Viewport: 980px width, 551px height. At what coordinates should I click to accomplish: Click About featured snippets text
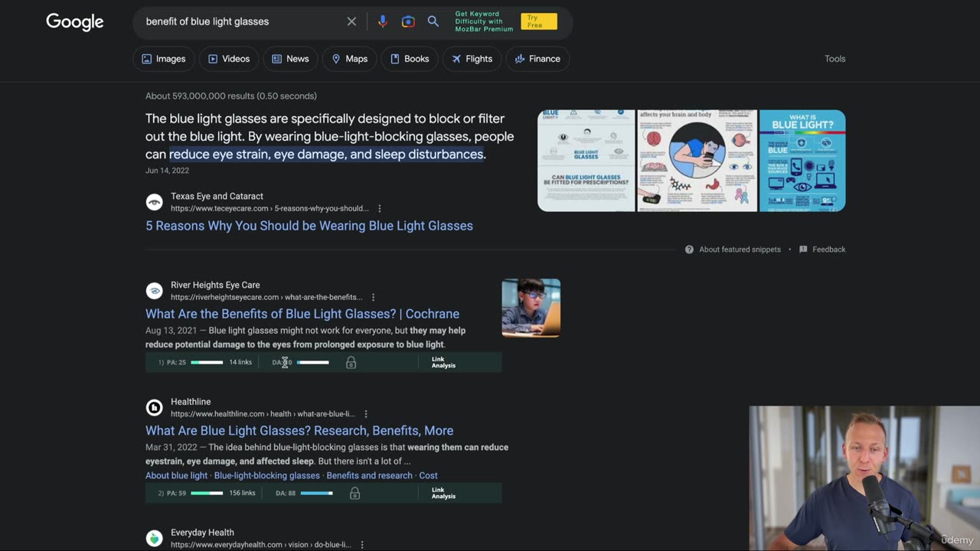tap(740, 249)
